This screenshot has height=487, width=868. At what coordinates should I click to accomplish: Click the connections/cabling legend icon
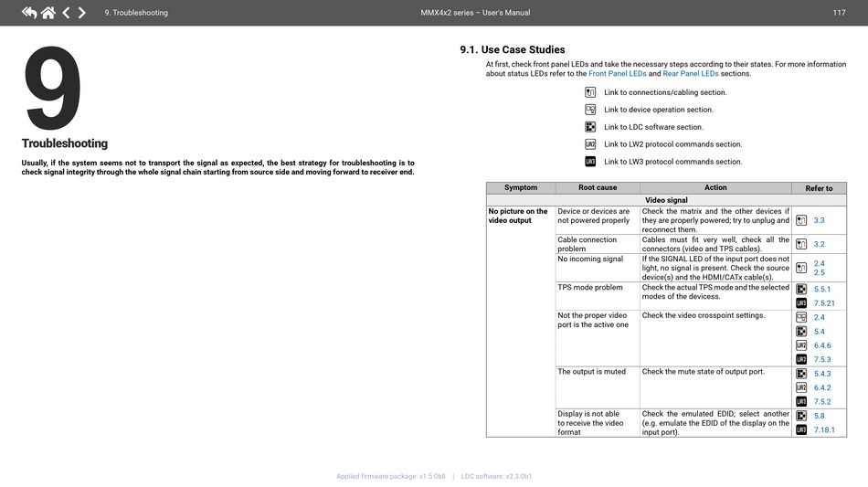point(590,92)
